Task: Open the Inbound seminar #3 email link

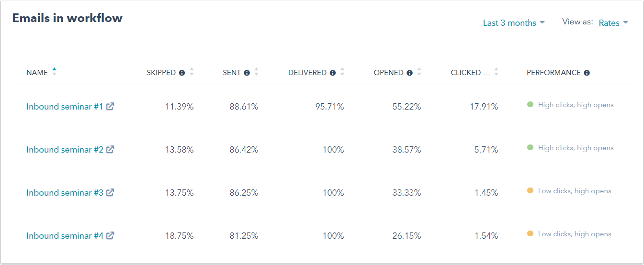Action: click(65, 193)
